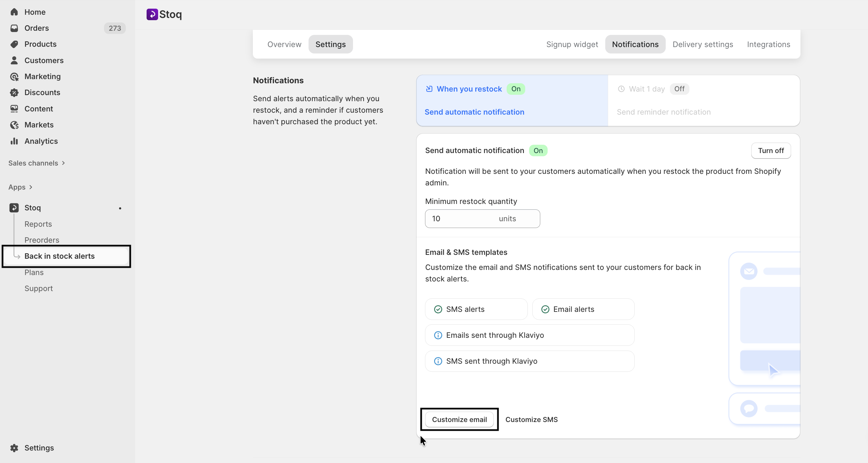
Task: Click the Customers icon
Action: coord(14,61)
